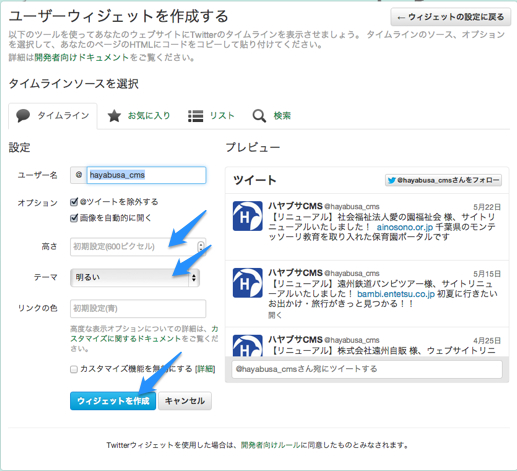Click ハヤブサCMS avatar on 5月15日 tweet
The image size is (517, 471).
pos(247,283)
